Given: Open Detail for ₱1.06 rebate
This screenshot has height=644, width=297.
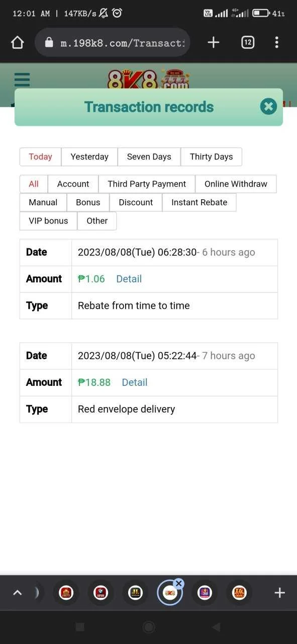Looking at the screenshot, I should pos(129,279).
